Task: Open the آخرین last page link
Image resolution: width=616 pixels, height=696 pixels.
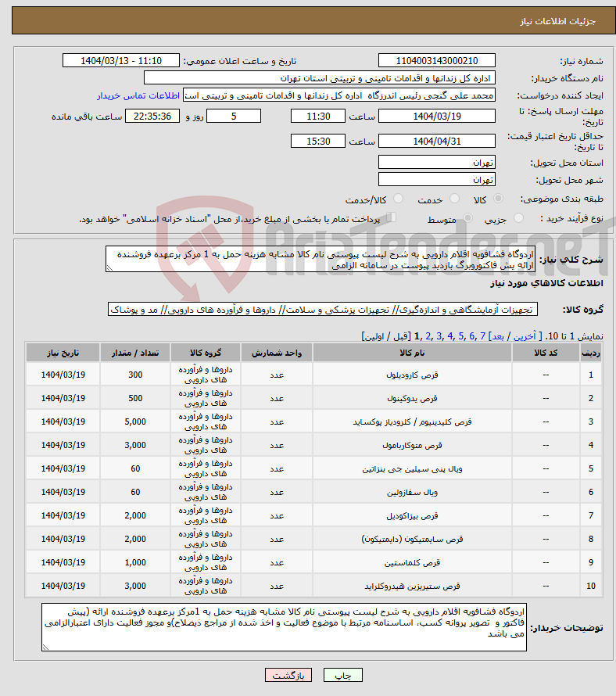Action: point(525,336)
